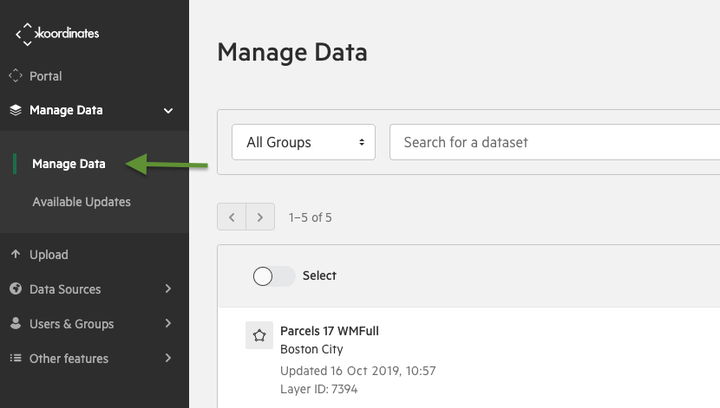Viewport: 720px width, 408px height.
Task: Click the Manage Data layers icon
Action: 16,110
